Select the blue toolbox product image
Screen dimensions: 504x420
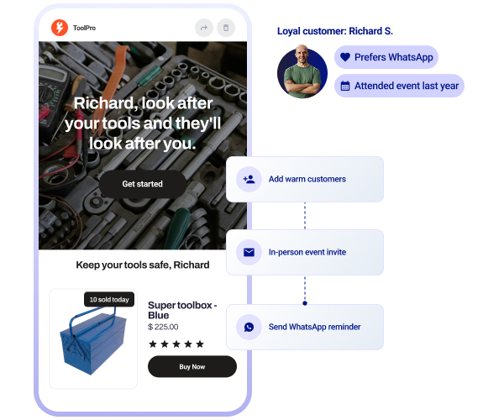(93, 342)
